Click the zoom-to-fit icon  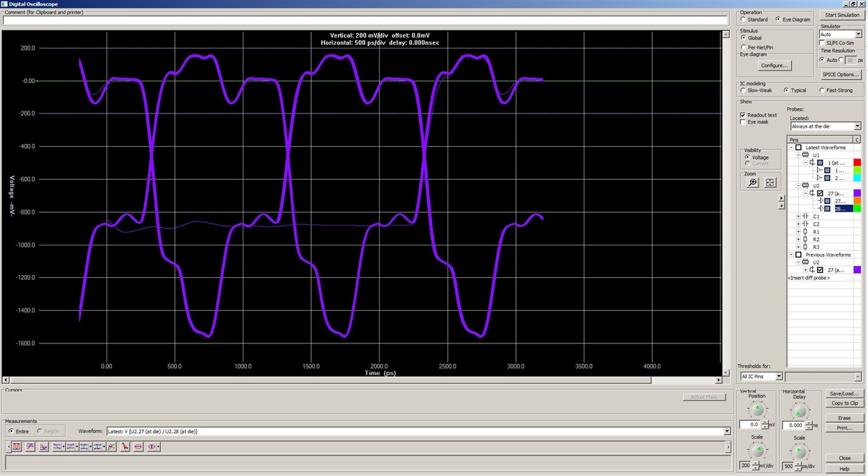pyautogui.click(x=770, y=182)
